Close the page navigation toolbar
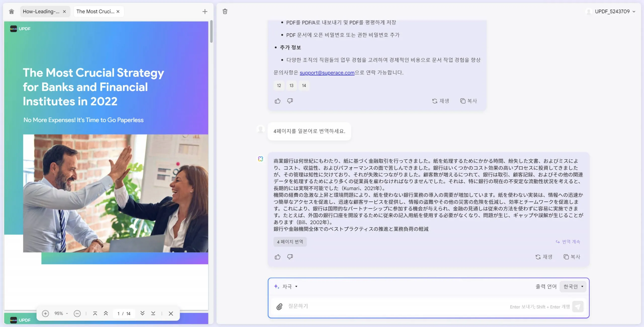 click(x=171, y=313)
